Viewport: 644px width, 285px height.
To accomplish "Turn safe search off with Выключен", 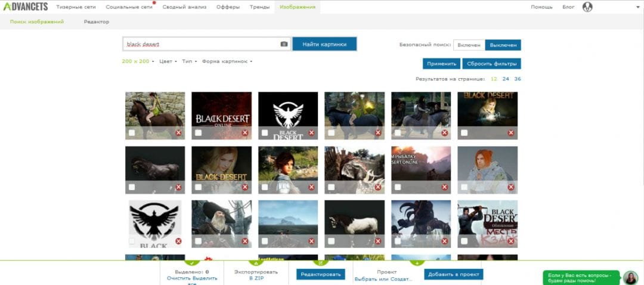I will coord(503,45).
